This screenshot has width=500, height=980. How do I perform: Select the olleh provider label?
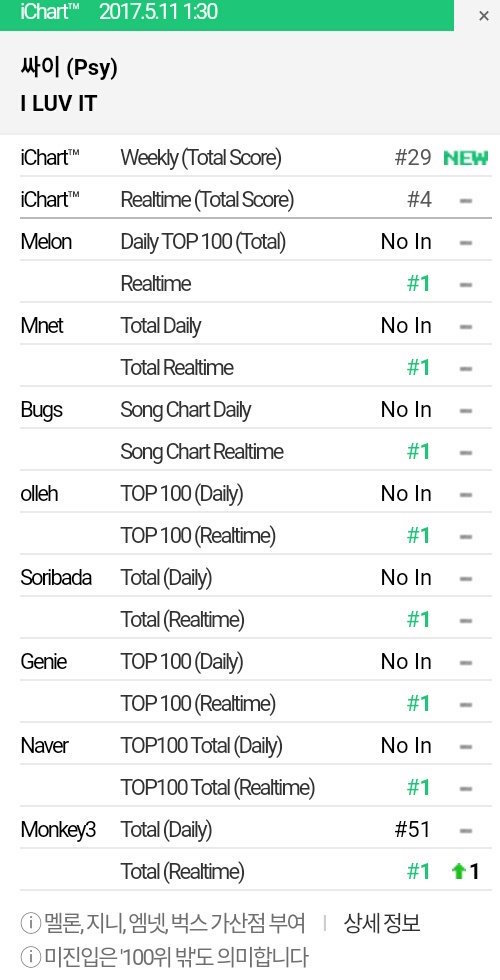(39, 494)
